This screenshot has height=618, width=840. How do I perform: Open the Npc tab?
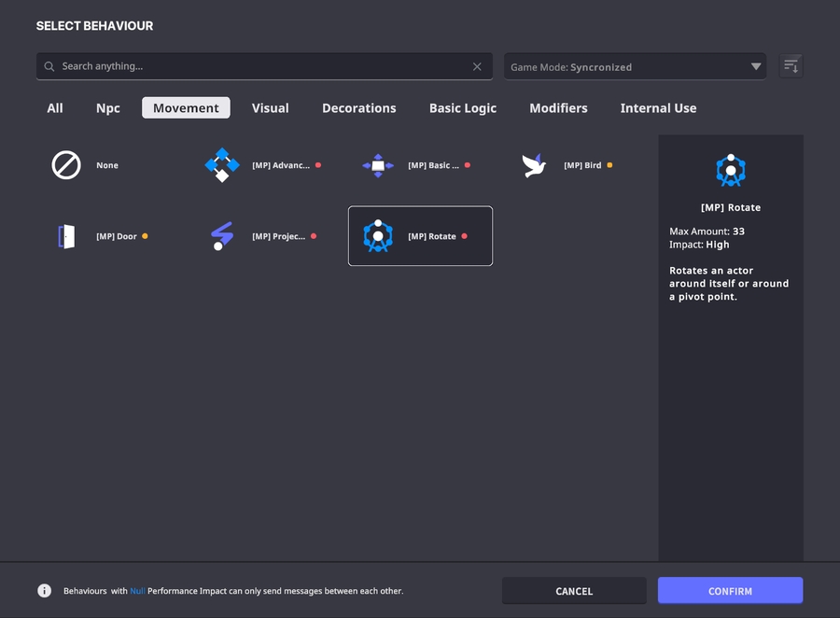click(x=108, y=108)
